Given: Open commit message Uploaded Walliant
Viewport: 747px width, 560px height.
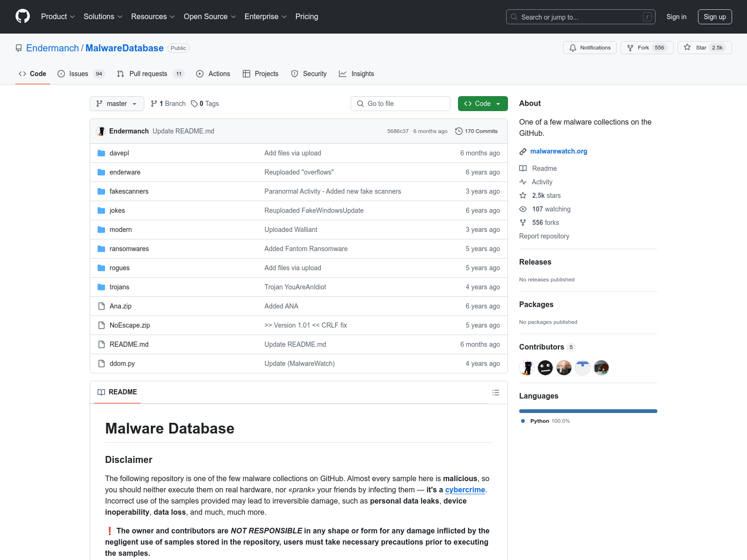Looking at the screenshot, I should 291,230.
